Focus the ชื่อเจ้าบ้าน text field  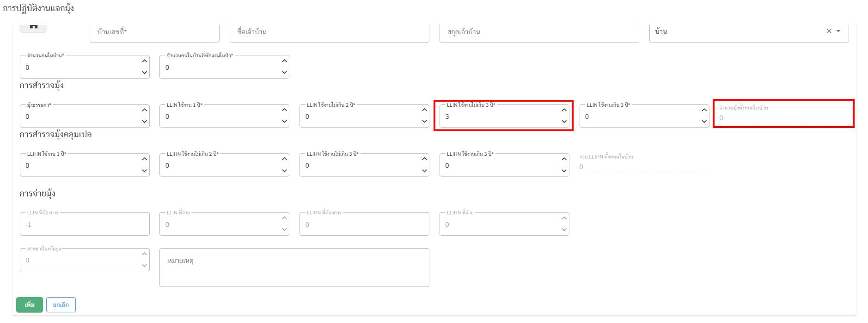point(329,32)
